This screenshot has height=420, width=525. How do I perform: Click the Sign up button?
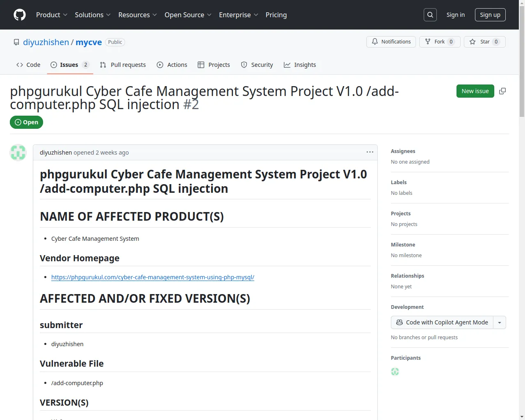(490, 15)
